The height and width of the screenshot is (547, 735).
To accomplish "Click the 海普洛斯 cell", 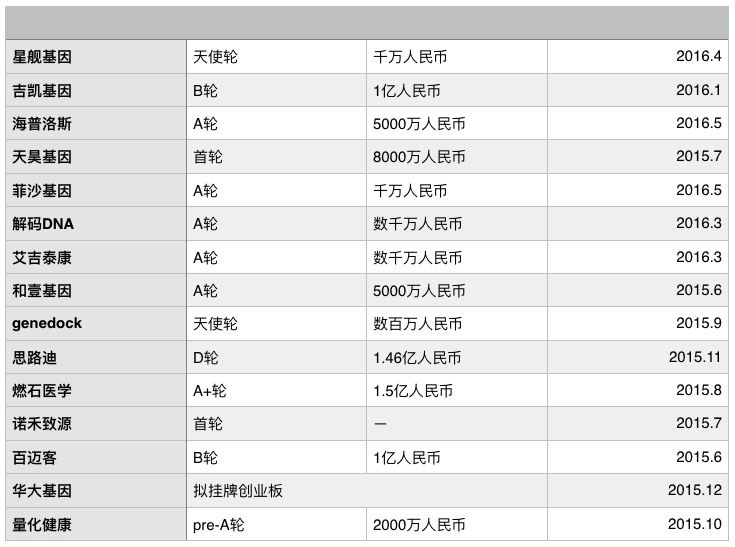I will [x=96, y=124].
